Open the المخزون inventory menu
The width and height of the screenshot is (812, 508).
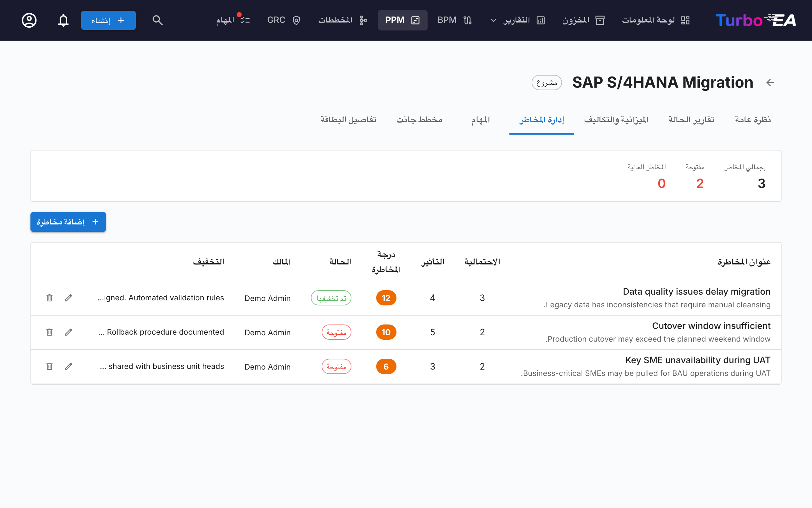click(x=583, y=20)
